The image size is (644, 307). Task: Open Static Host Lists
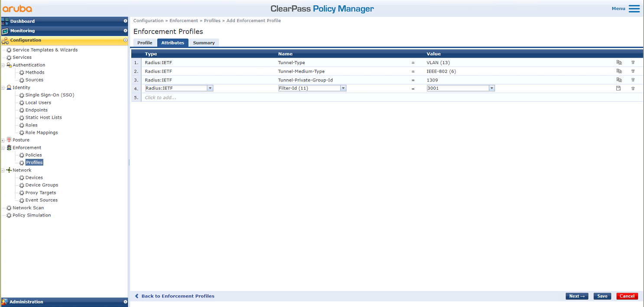point(43,117)
